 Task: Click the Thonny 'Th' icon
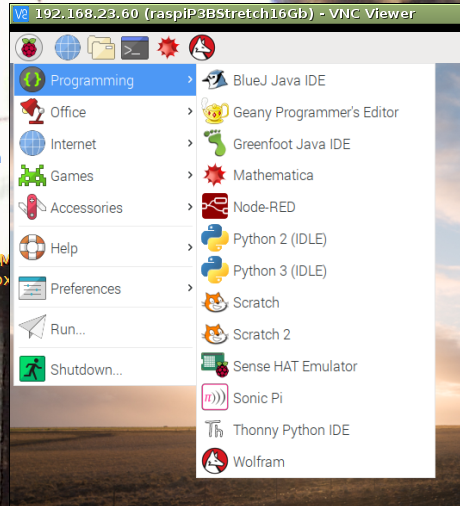click(214, 428)
